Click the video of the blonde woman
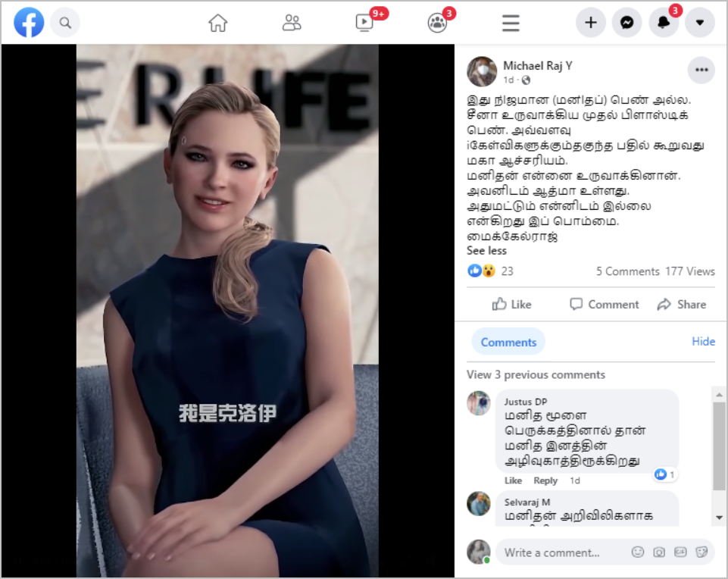 click(x=227, y=311)
